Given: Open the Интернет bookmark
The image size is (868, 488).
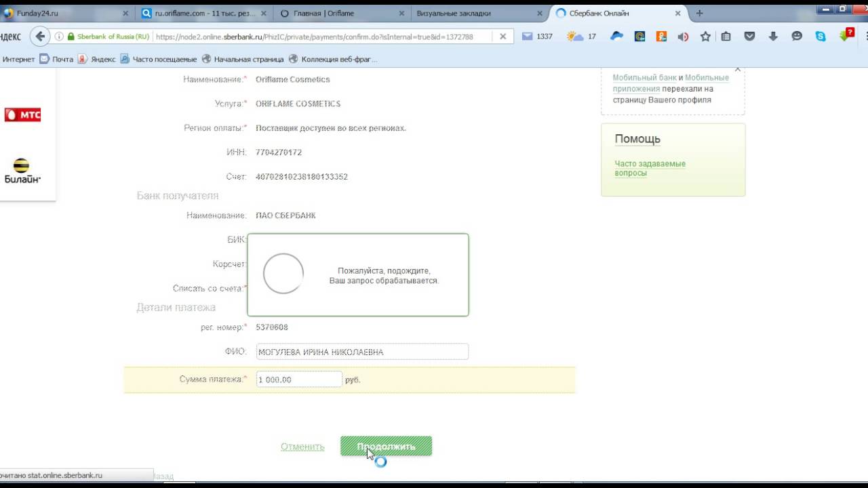Looking at the screenshot, I should click(18, 59).
